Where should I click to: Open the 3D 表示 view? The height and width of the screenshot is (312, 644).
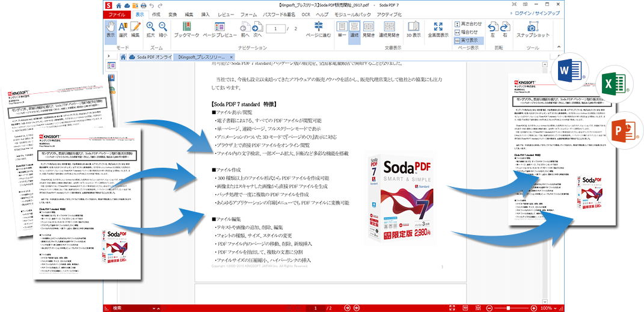coord(414,29)
